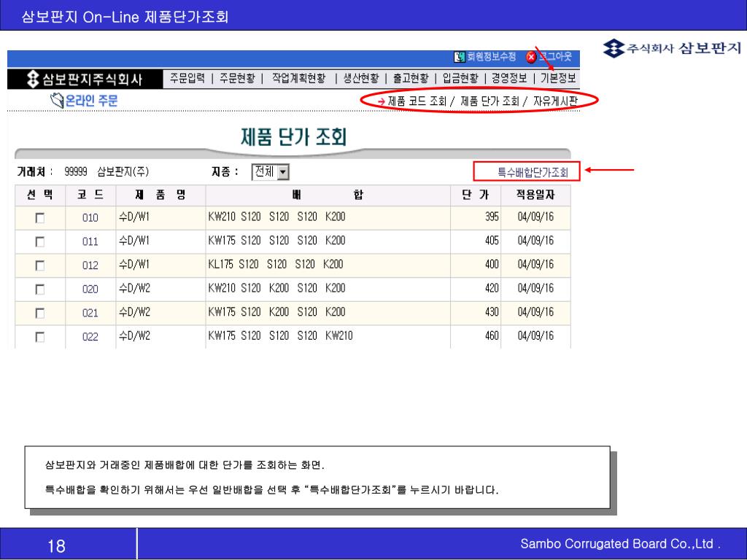Open product code 010 link
The width and height of the screenshot is (747, 560).
[x=90, y=218]
